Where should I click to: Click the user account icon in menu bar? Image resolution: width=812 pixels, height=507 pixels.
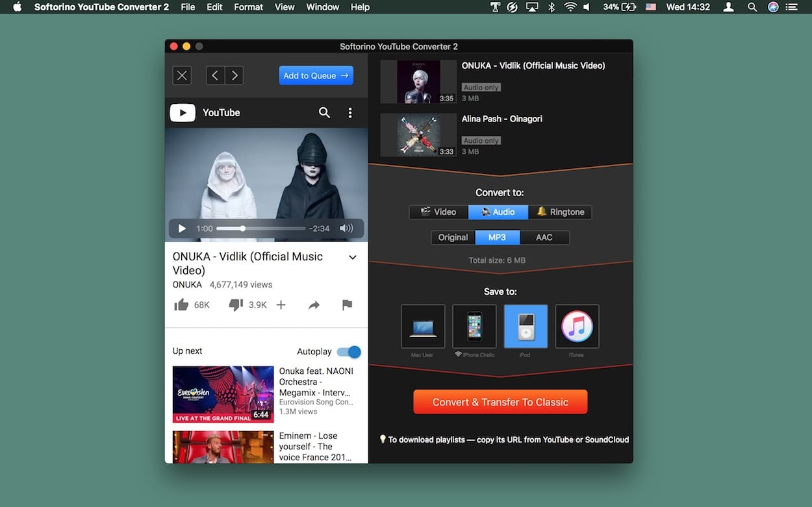point(729,7)
